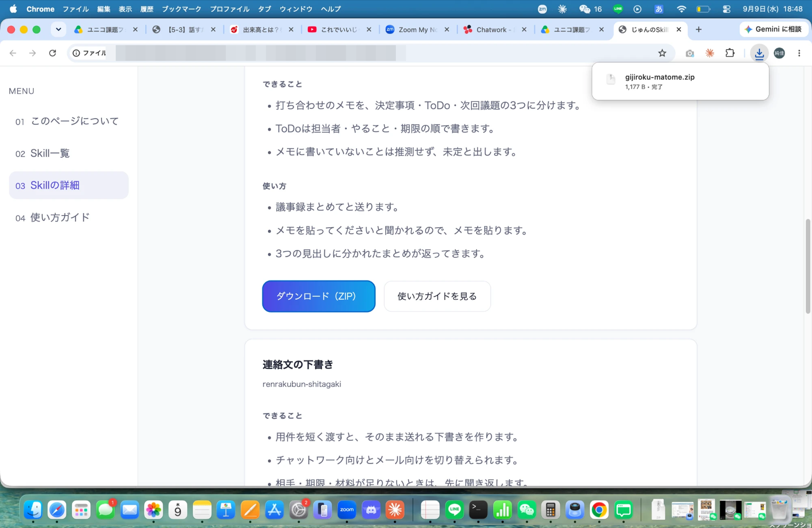The width and height of the screenshot is (812, 528).
Task: Go back to the previous page
Action: click(x=13, y=53)
